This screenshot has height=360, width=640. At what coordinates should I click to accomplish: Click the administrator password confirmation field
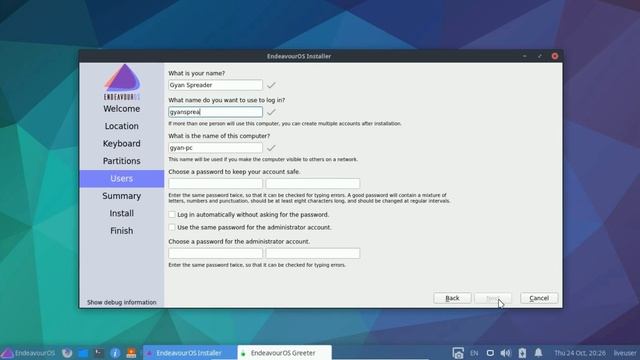[x=313, y=253]
